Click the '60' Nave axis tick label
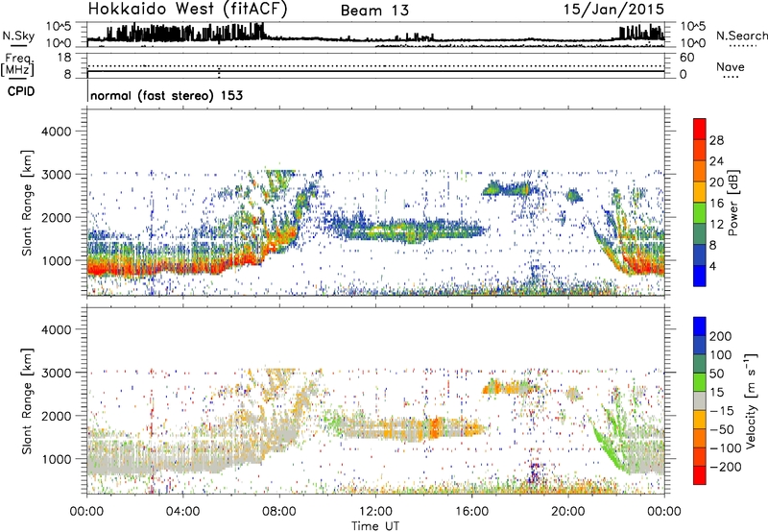The width and height of the screenshot is (768, 532). 686,58
